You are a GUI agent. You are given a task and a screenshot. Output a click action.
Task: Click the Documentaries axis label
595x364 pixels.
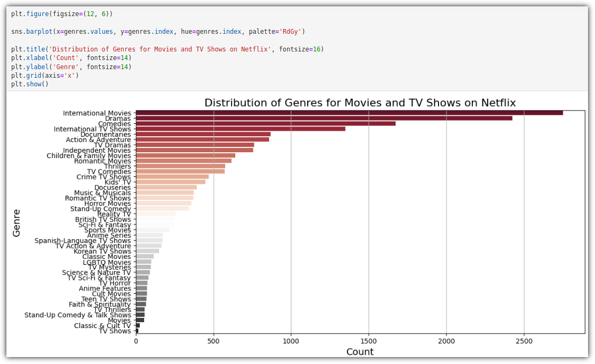coord(106,135)
